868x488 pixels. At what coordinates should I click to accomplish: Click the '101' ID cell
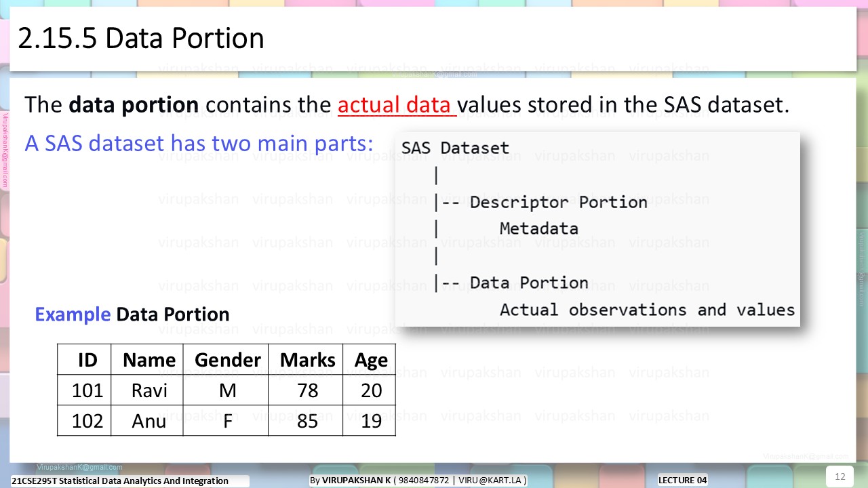(84, 390)
